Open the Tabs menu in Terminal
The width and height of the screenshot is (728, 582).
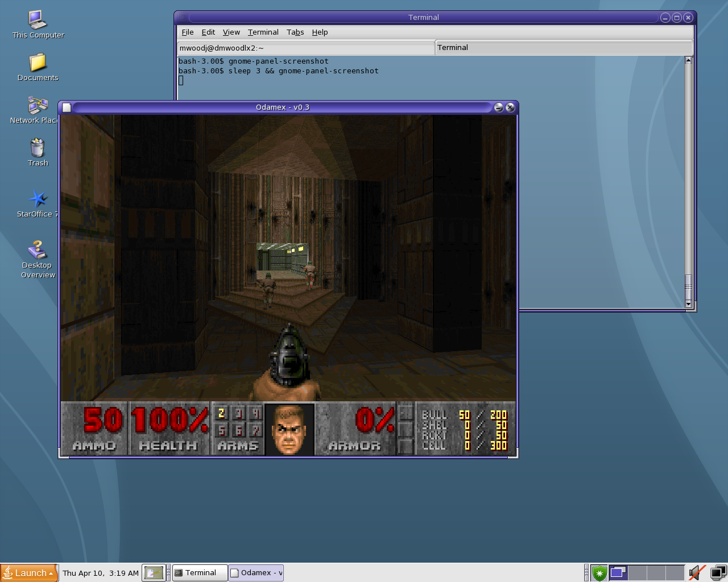click(x=295, y=32)
